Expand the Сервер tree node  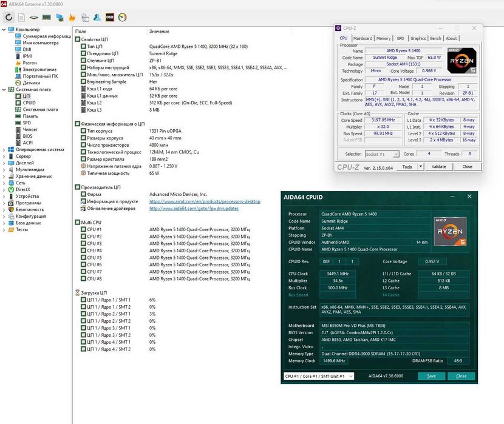coord(4,156)
